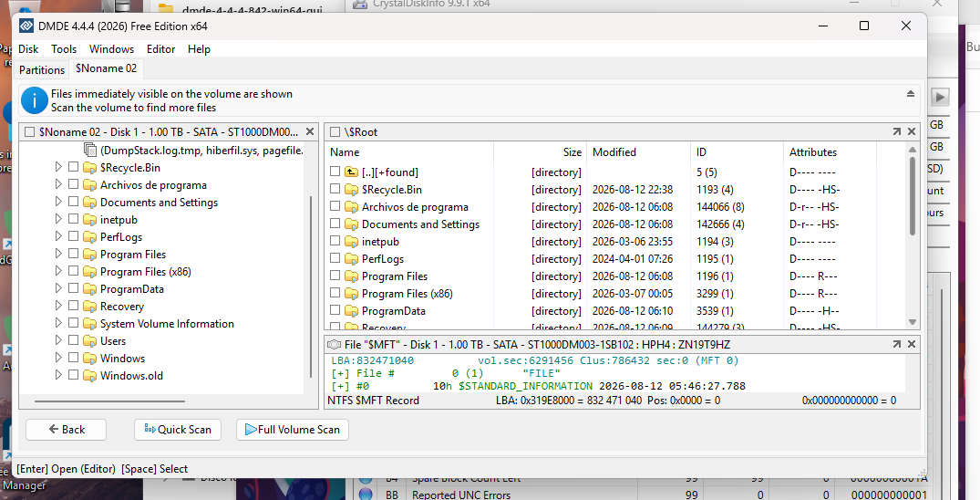Click the blue info icon in banner

click(35, 100)
